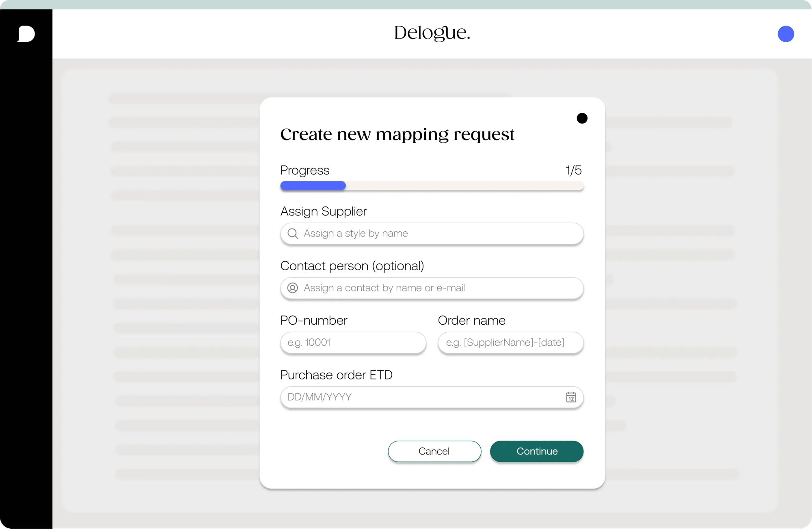Select the Order name text field

coord(510,342)
